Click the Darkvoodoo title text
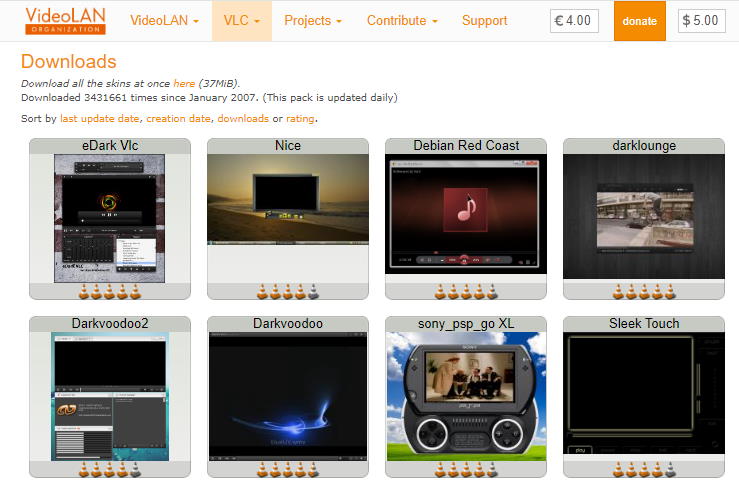739x489 pixels. 288,324
